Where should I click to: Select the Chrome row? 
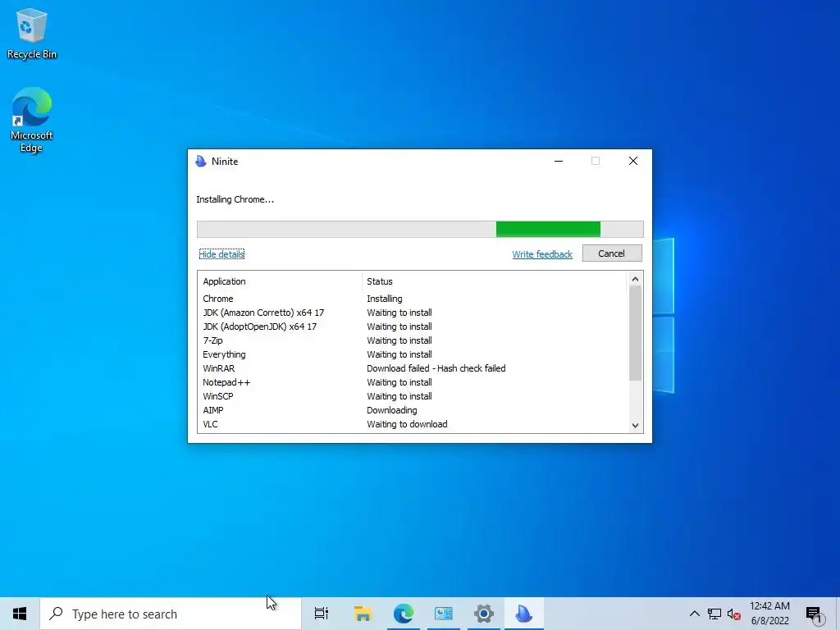point(413,299)
